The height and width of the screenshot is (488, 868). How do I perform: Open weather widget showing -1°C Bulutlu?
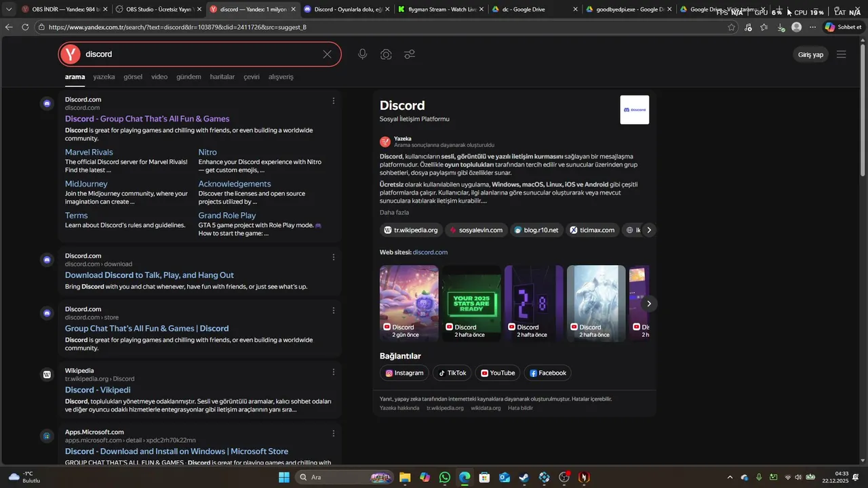pos(26,477)
